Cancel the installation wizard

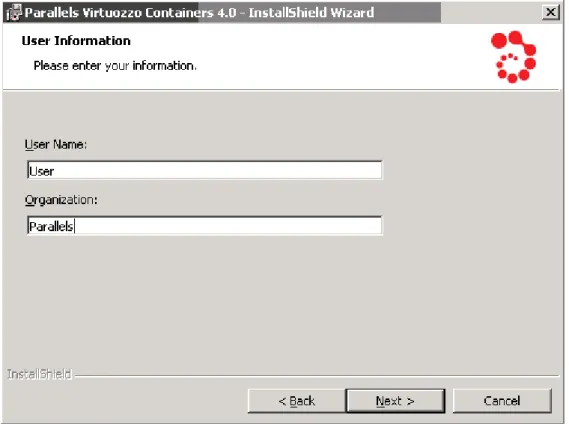coord(502,401)
